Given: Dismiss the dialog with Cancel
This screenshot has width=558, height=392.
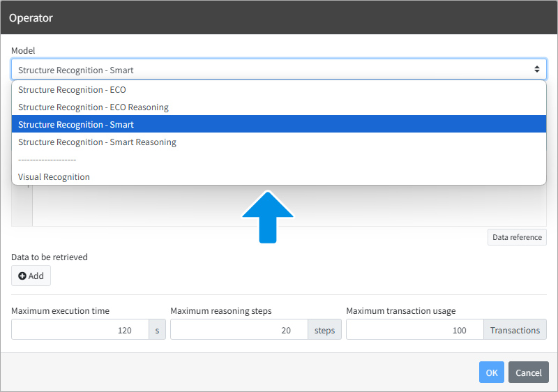Looking at the screenshot, I should pos(529,372).
